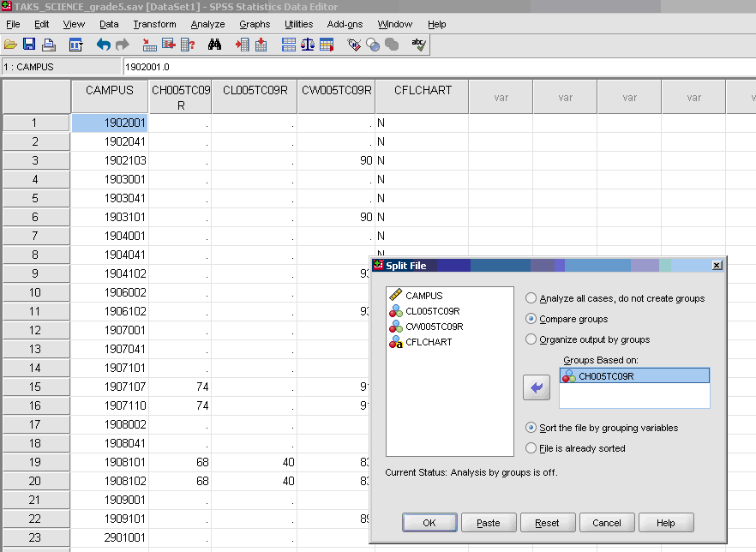Image resolution: width=756 pixels, height=552 pixels.
Task: Enable File is already sorted option
Action: [x=533, y=447]
